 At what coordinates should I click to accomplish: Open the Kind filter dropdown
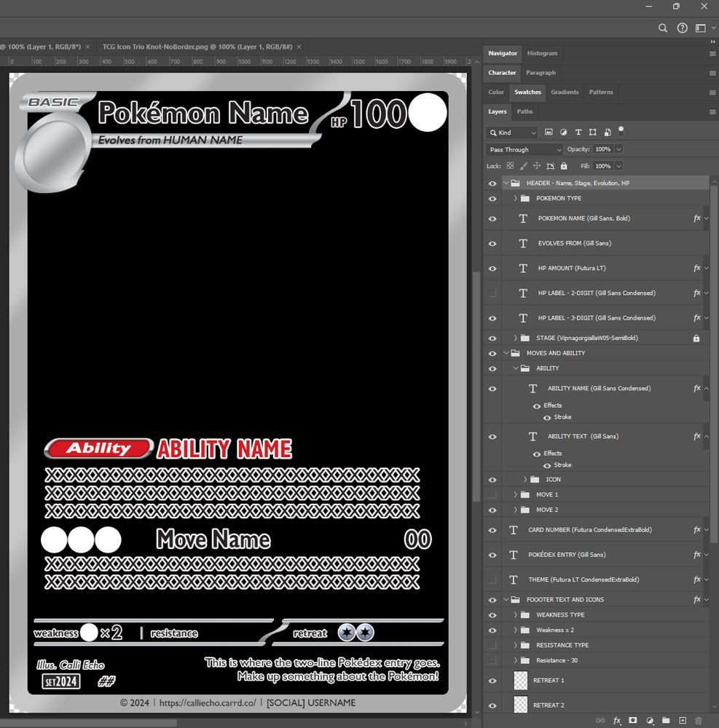pyautogui.click(x=511, y=132)
